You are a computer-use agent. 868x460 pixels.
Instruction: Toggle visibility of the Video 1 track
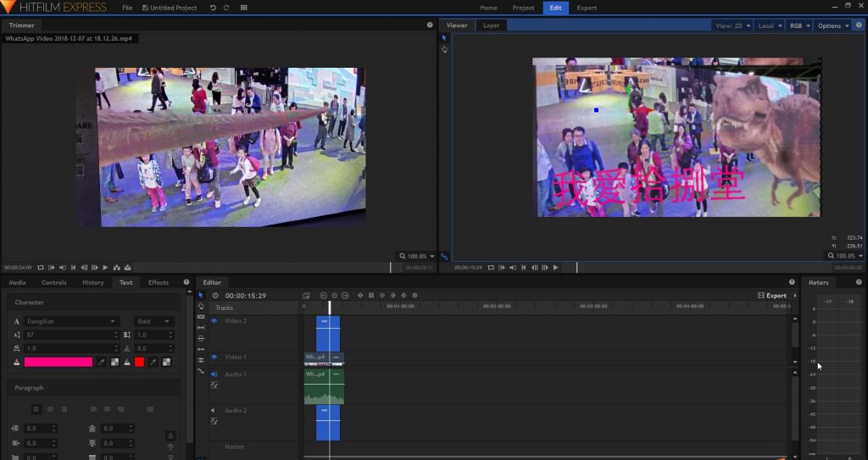click(214, 357)
